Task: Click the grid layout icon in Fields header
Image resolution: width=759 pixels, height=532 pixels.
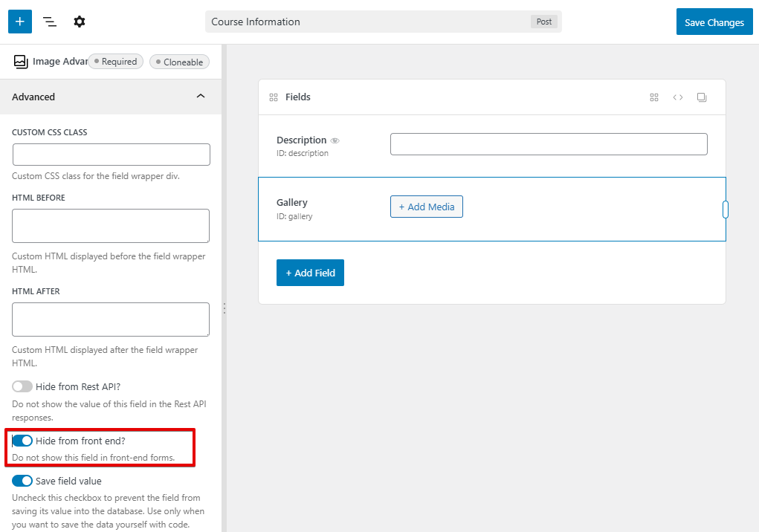Action: [x=654, y=97]
